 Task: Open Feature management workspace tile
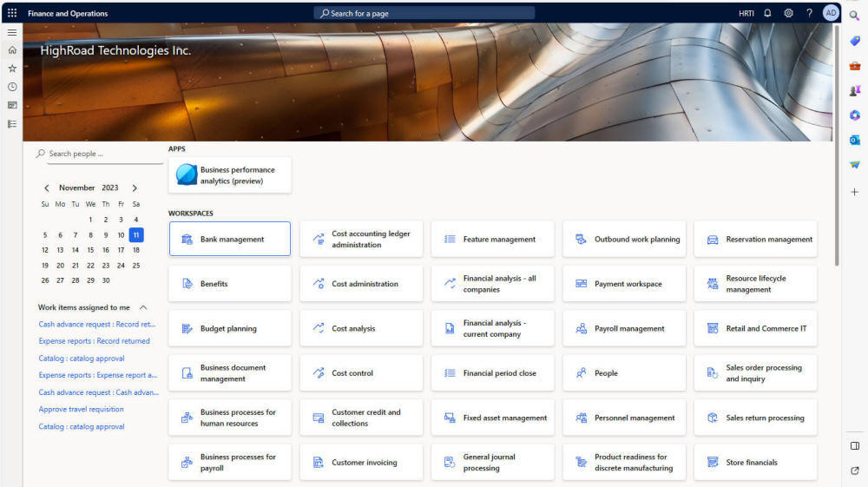click(x=493, y=239)
